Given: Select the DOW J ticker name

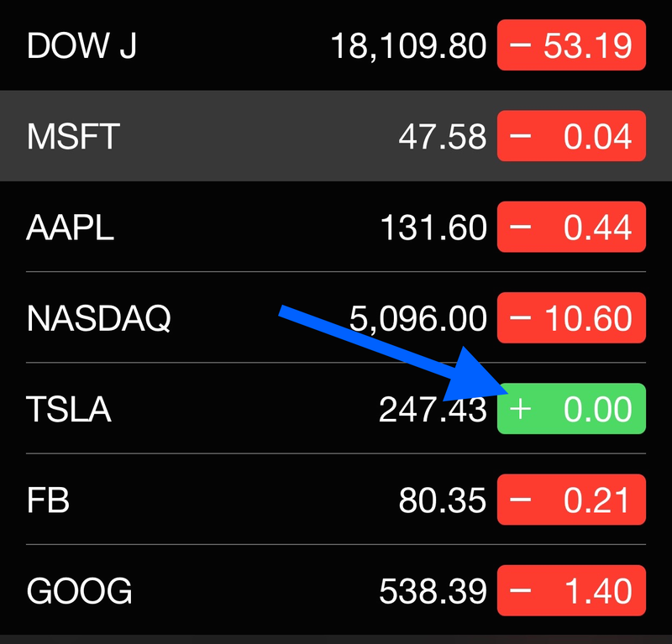Looking at the screenshot, I should coord(81,45).
